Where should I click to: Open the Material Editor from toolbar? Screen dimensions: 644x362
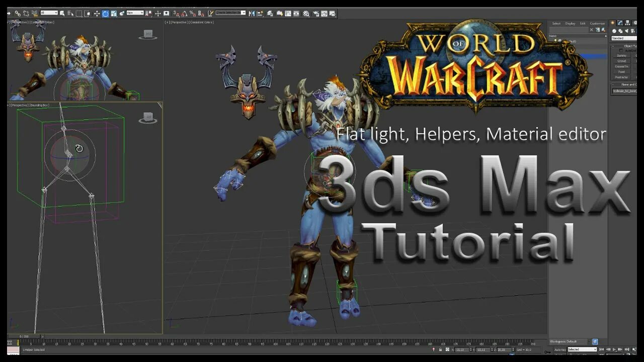point(306,14)
